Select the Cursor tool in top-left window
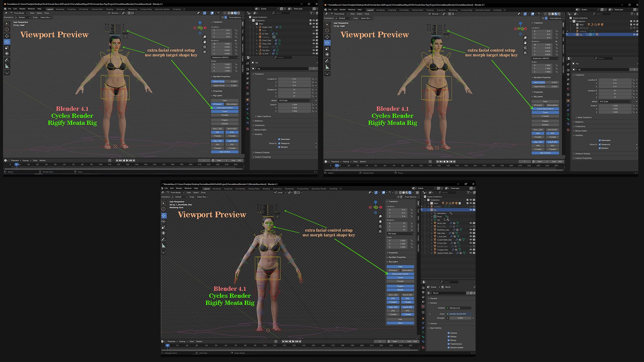This screenshot has height=362, width=644. (7, 29)
